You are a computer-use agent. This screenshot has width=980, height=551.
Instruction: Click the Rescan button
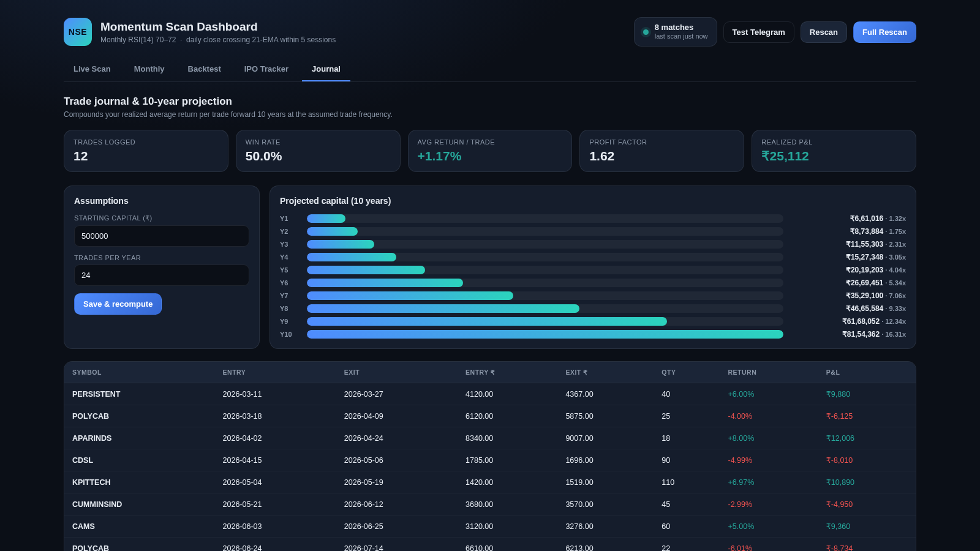(x=823, y=32)
